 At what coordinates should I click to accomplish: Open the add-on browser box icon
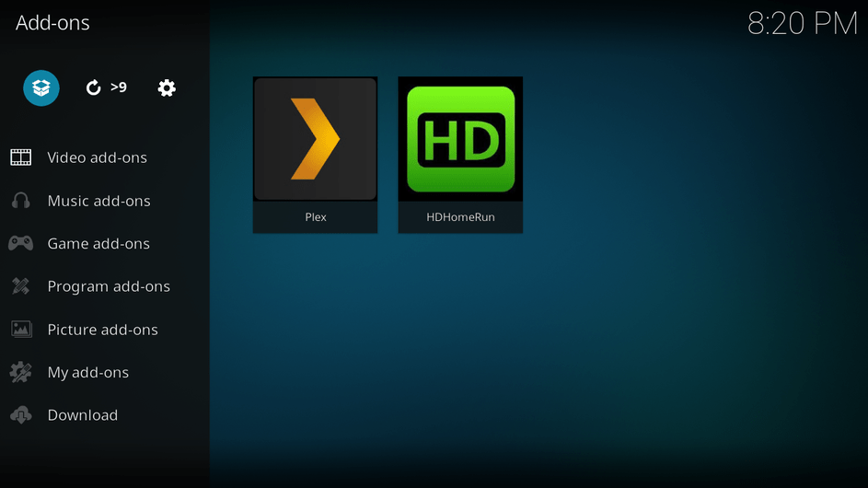pos(41,87)
